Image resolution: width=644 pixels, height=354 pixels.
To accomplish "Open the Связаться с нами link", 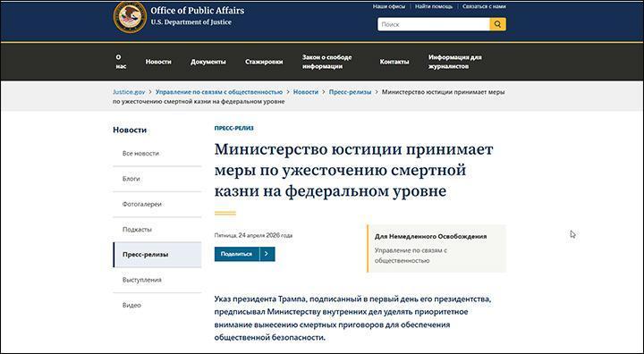I will 484,6.
